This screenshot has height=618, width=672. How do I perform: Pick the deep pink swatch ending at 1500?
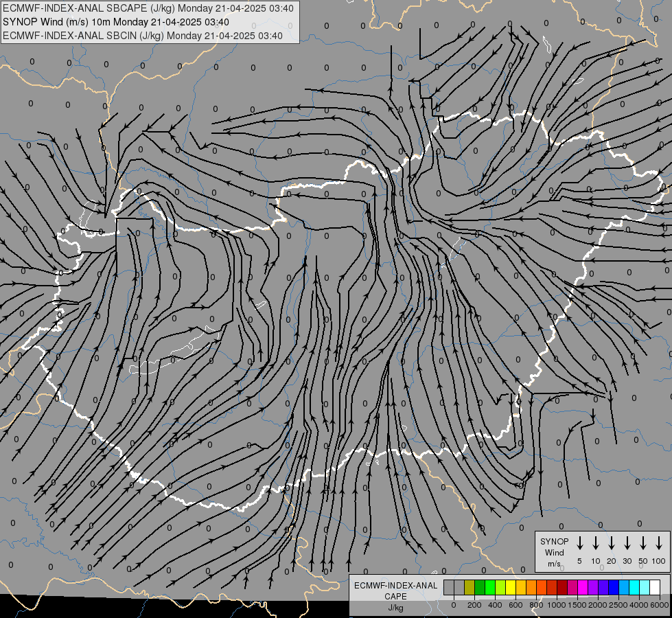tap(573, 587)
